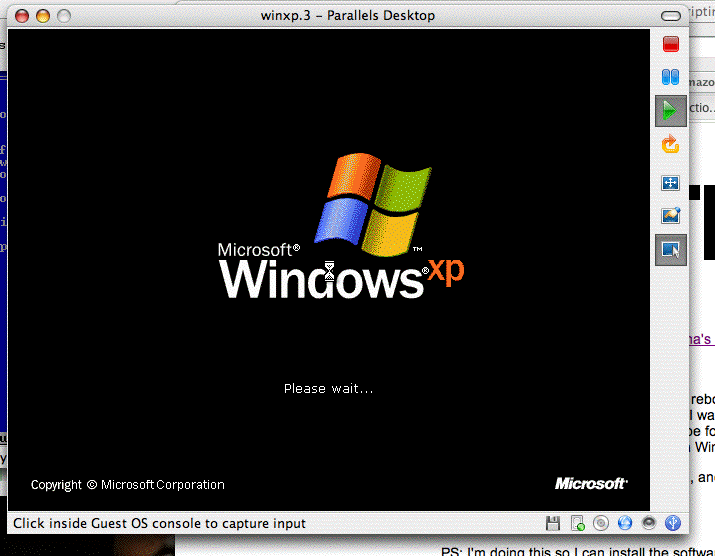Toggle the OS window mode button

(x=671, y=250)
